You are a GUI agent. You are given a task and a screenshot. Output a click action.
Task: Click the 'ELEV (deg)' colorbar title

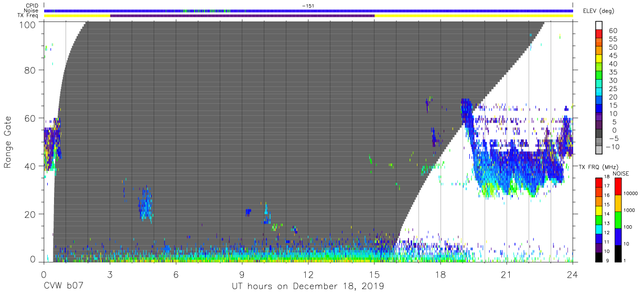click(x=598, y=10)
